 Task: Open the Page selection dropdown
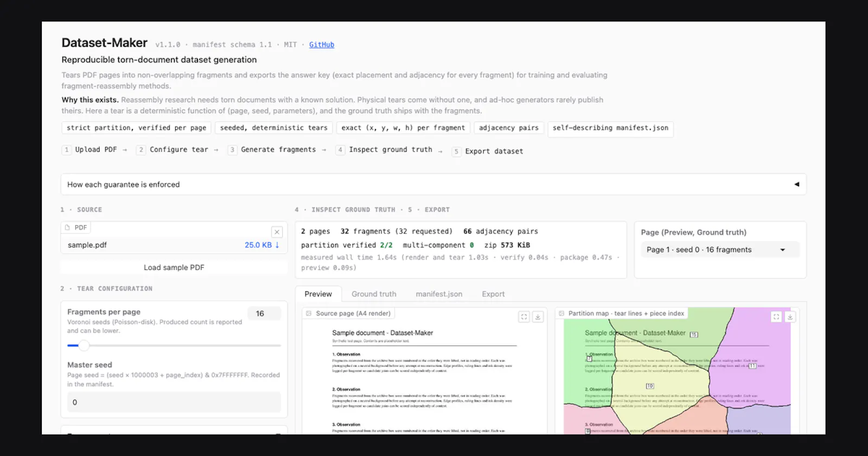(719, 250)
